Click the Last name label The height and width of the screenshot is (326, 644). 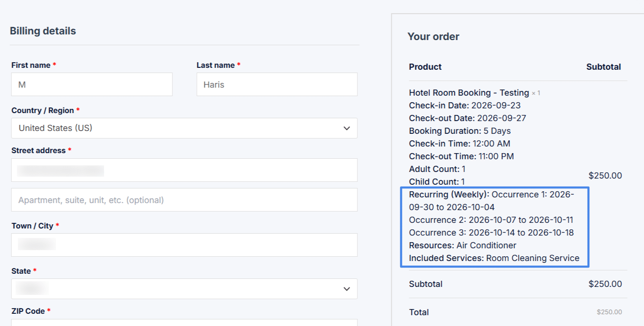tap(218, 65)
